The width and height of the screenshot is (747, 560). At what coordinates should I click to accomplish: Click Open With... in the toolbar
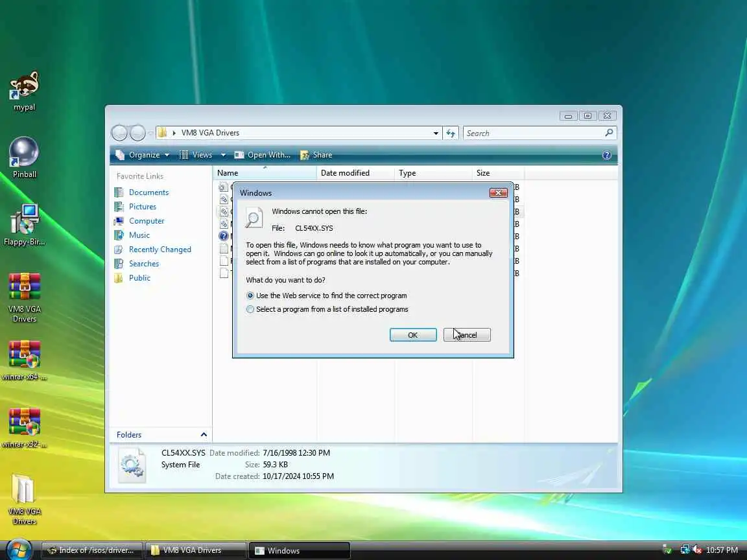(x=263, y=155)
